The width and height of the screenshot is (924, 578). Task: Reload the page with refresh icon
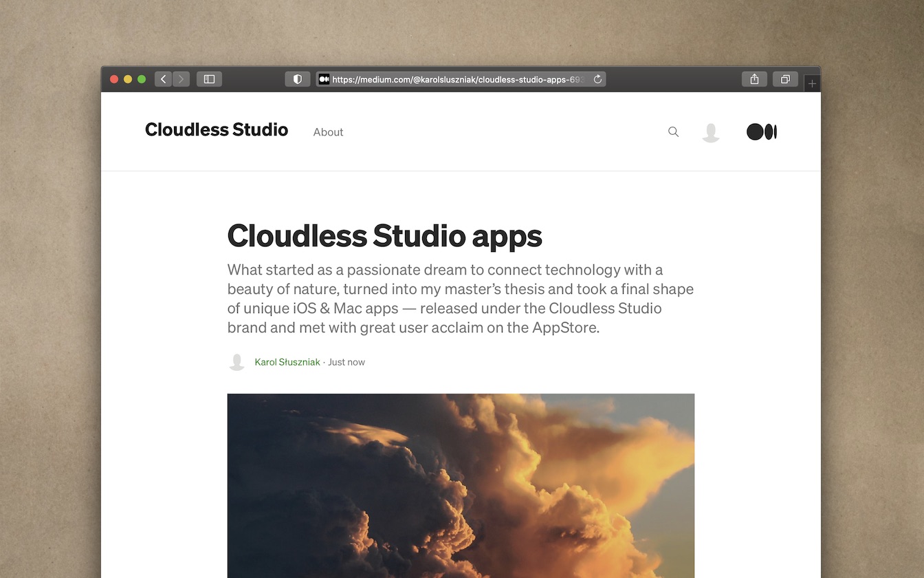coord(597,79)
